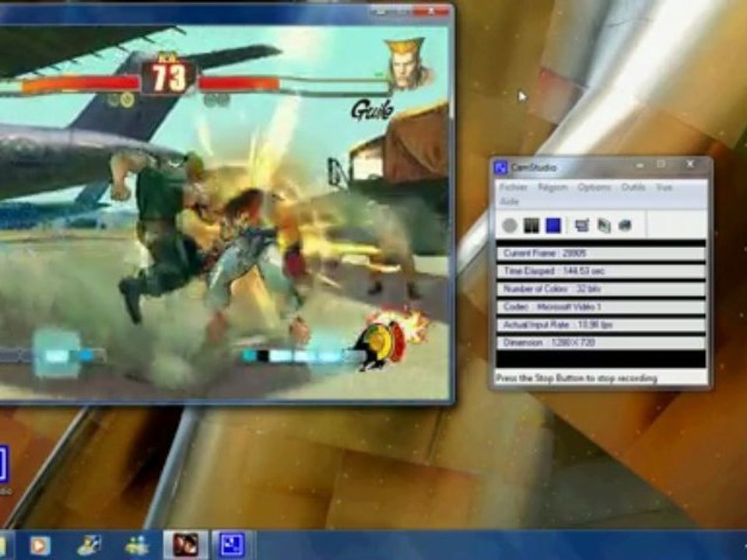Open the Vue menu in CamStudio

pyautogui.click(x=664, y=187)
